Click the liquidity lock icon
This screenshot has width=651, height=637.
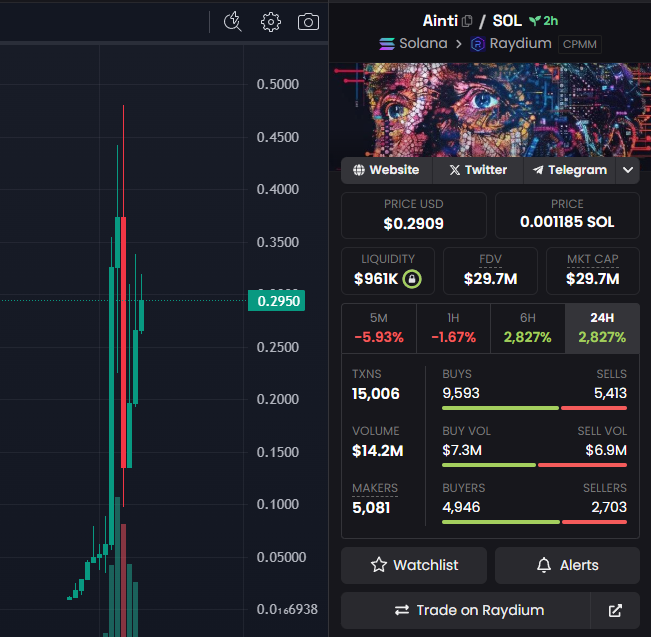click(x=412, y=279)
